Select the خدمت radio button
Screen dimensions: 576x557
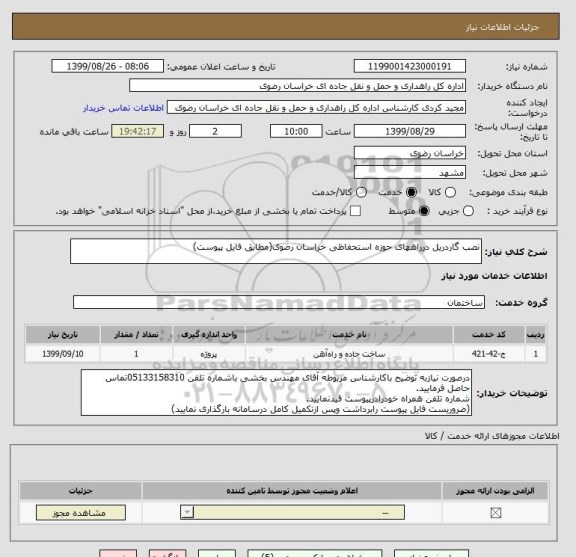(x=411, y=192)
